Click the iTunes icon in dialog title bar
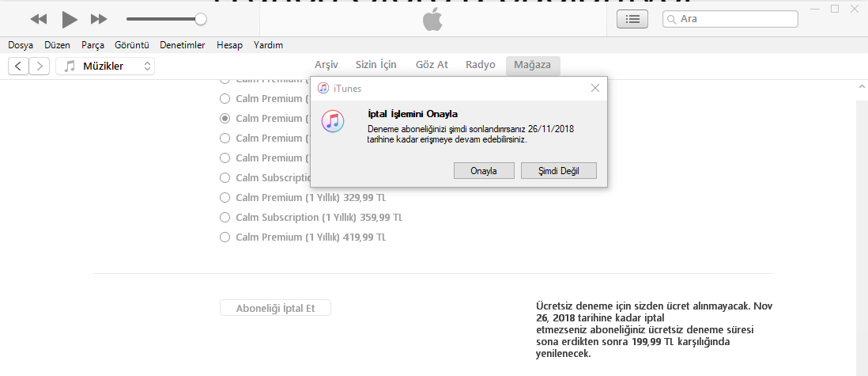The width and height of the screenshot is (868, 376). (323, 88)
